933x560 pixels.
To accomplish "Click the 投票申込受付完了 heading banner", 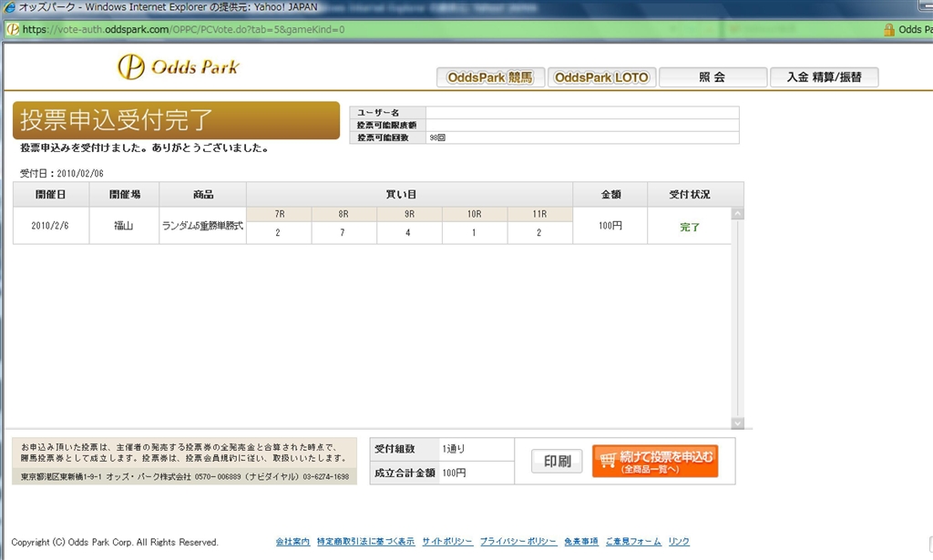I will click(176, 120).
